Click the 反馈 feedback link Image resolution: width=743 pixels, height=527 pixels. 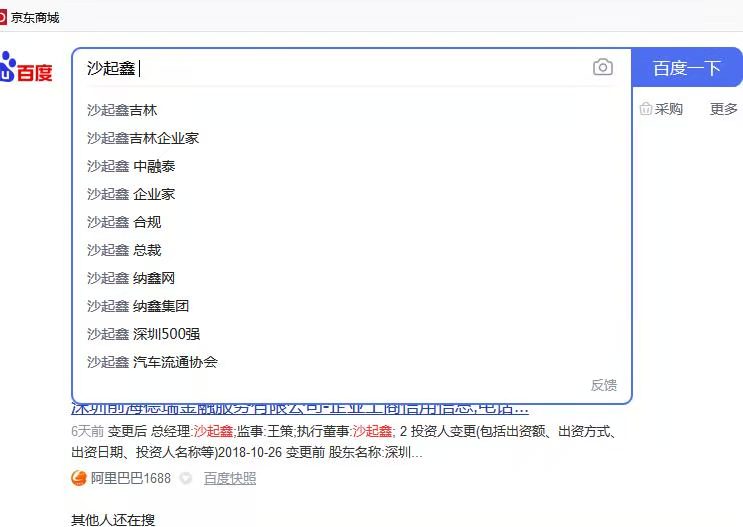pos(604,385)
